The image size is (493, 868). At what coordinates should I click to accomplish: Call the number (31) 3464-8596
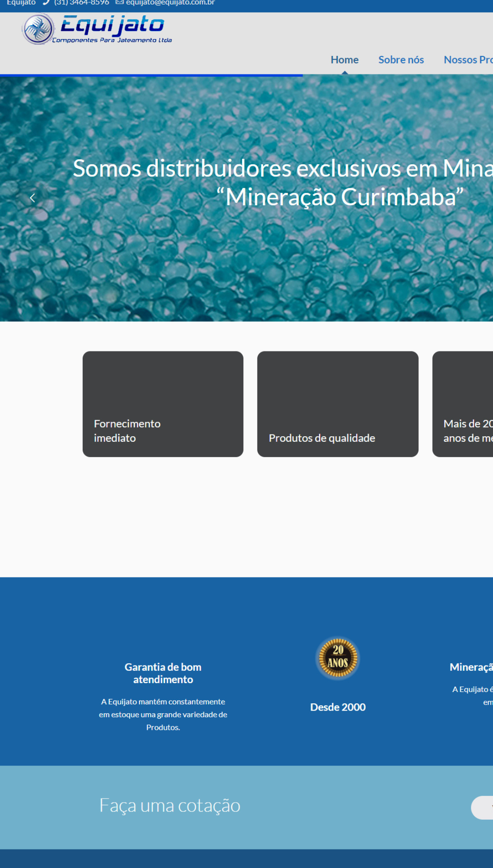[x=82, y=3]
